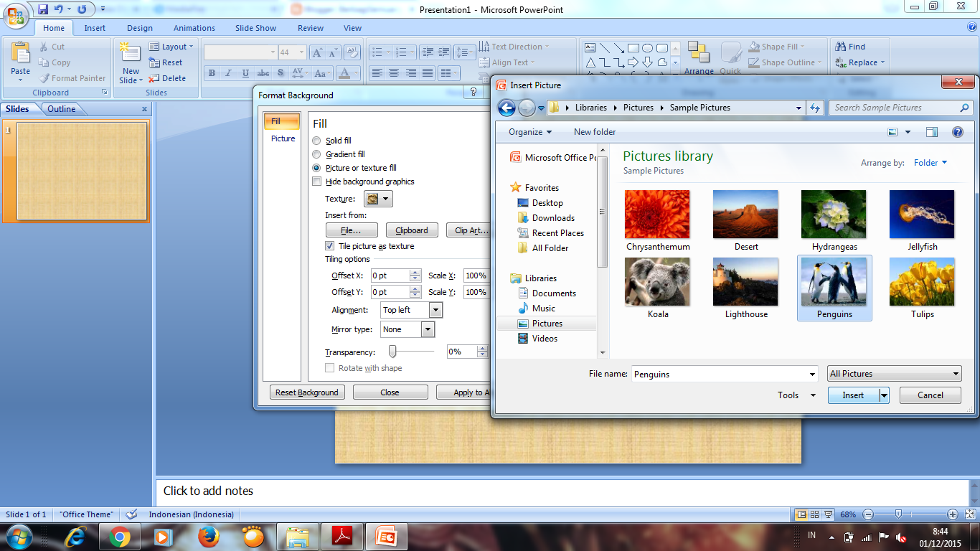Open the Insert button split arrow
Viewport: 980px width, 551px height.
[884, 395]
